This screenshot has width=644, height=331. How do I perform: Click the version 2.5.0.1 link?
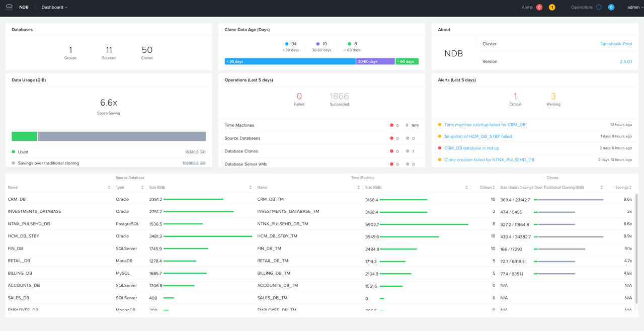(625, 62)
